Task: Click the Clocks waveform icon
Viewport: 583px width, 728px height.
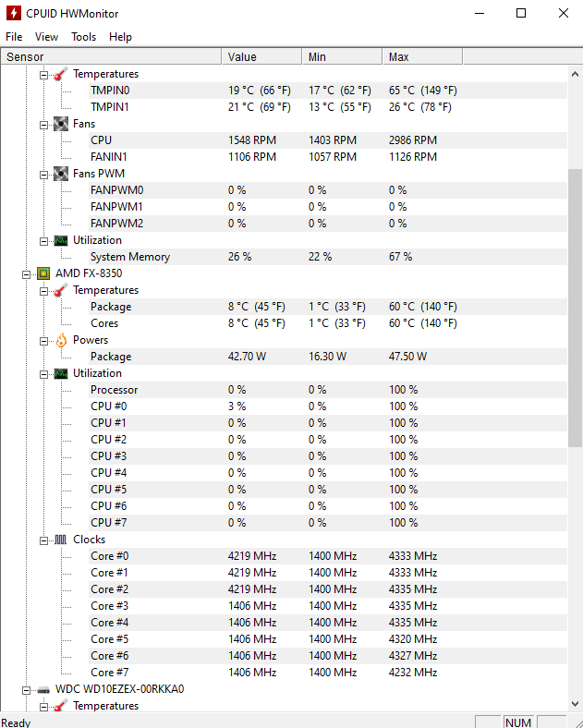Action: pyautogui.click(x=61, y=540)
